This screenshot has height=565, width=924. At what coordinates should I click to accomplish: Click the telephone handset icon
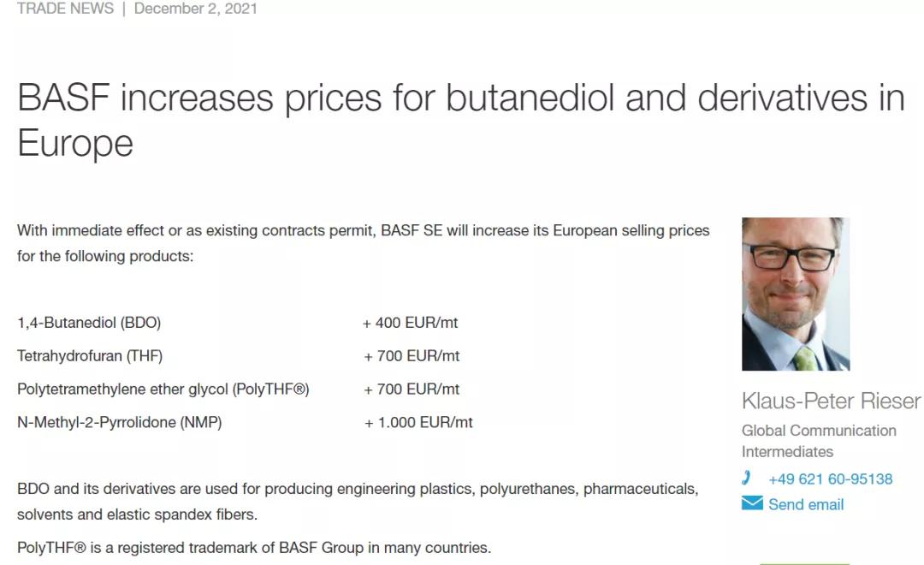coord(747,479)
